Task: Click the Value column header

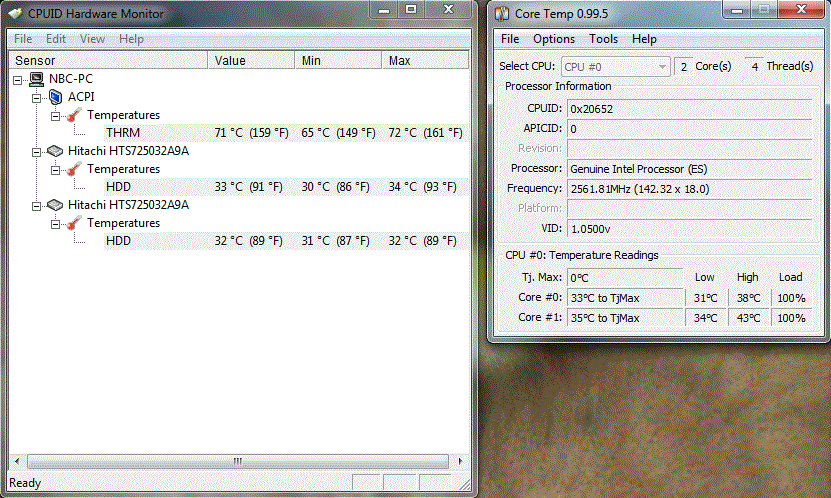Action: (251, 60)
